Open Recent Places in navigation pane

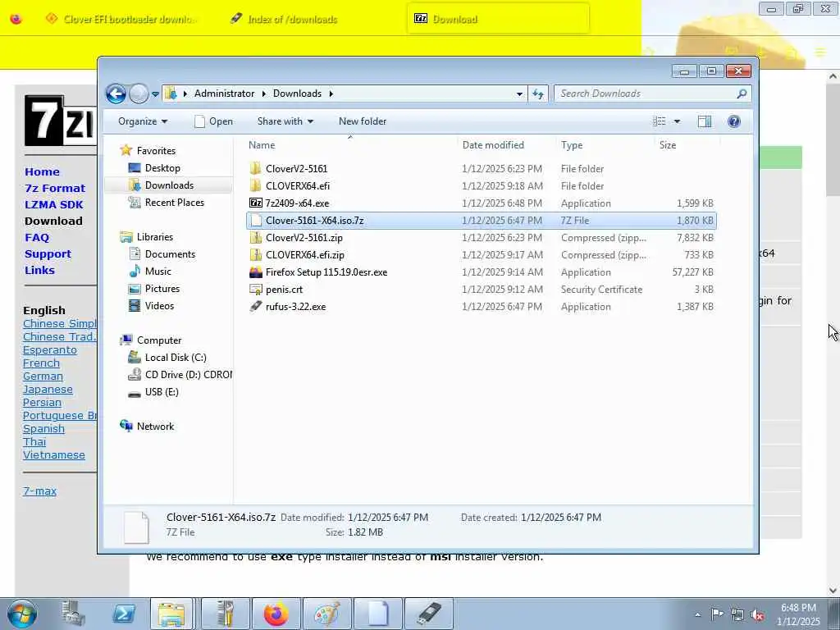pos(174,203)
